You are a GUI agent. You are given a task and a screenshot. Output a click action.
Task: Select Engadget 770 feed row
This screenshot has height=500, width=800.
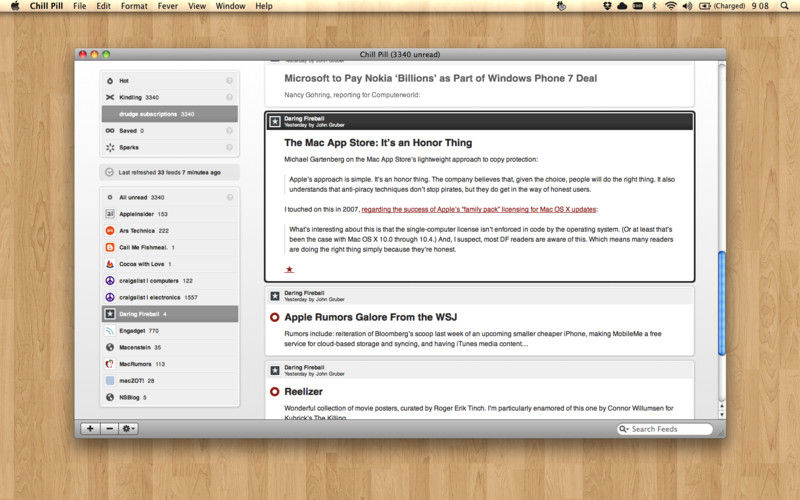[x=170, y=331]
